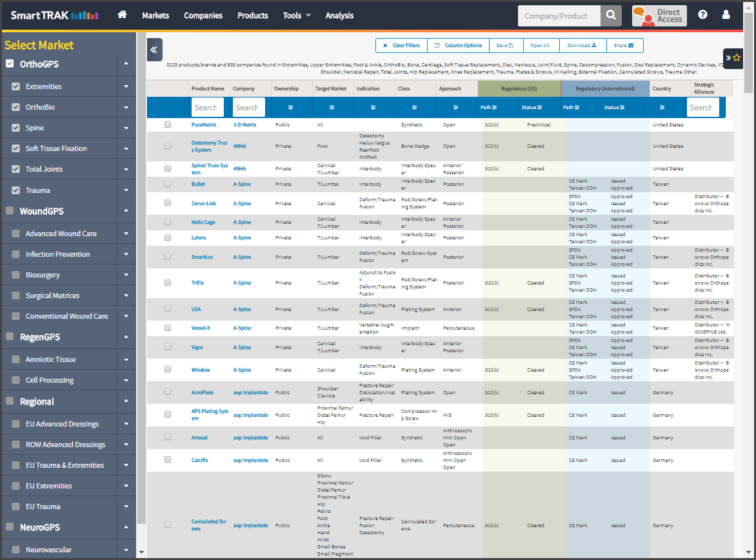756x560 pixels.
Task: Open Approach column filter icon
Action: tap(455, 108)
